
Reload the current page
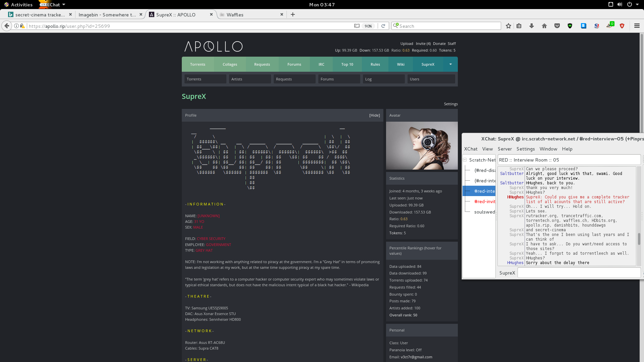(383, 26)
